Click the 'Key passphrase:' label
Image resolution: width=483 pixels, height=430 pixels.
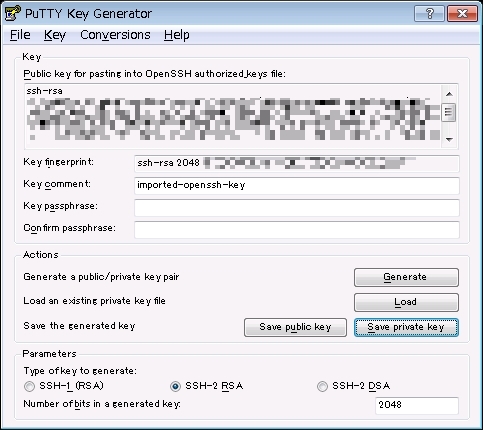(61, 206)
